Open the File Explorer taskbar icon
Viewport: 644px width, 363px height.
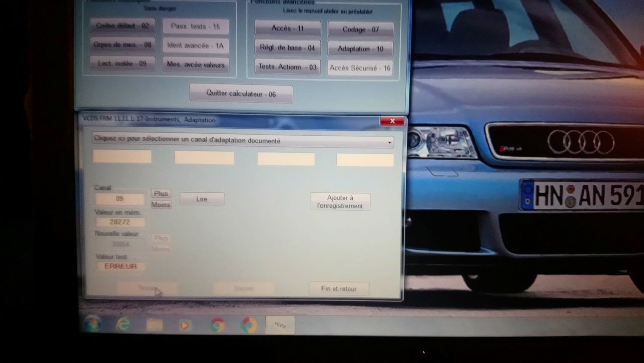click(x=154, y=325)
